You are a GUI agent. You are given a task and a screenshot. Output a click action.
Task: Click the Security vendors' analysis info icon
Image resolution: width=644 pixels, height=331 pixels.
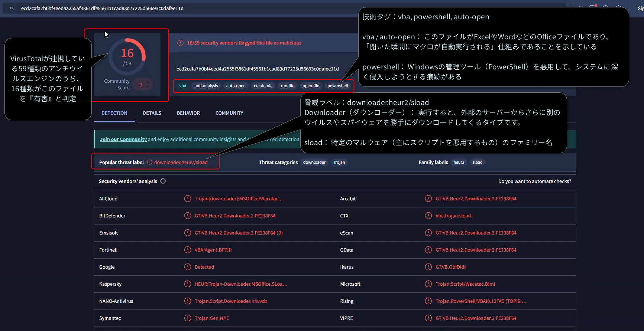[x=163, y=181]
